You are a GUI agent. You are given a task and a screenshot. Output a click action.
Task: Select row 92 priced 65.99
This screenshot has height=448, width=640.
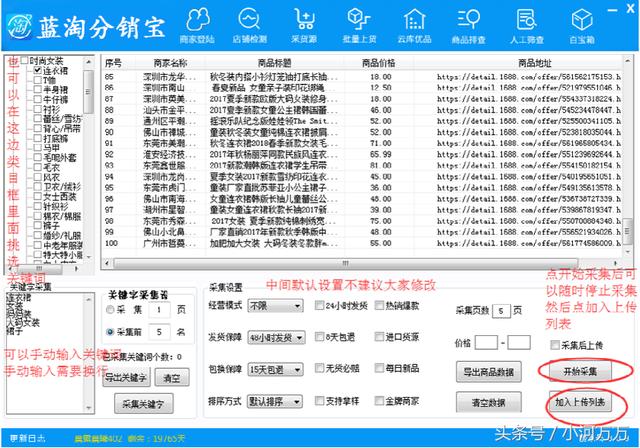[x=362, y=154]
